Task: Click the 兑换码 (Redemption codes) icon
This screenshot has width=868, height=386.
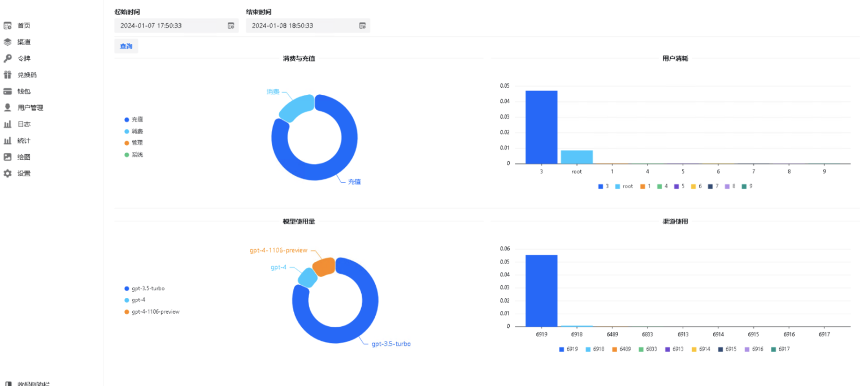Action: 8,74
